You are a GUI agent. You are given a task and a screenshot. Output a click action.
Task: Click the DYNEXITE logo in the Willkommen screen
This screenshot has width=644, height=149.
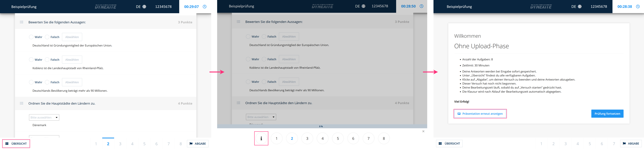(541, 7)
